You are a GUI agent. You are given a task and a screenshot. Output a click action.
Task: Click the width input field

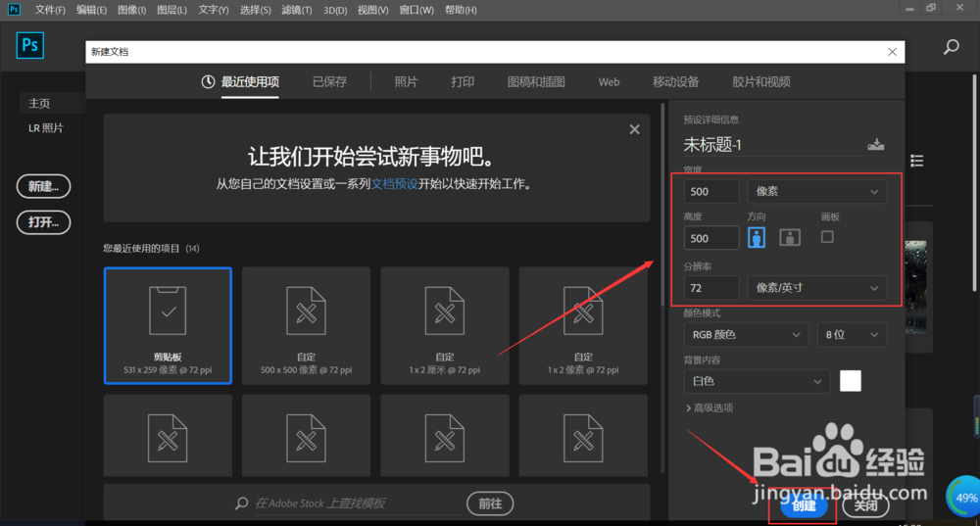[711, 191]
